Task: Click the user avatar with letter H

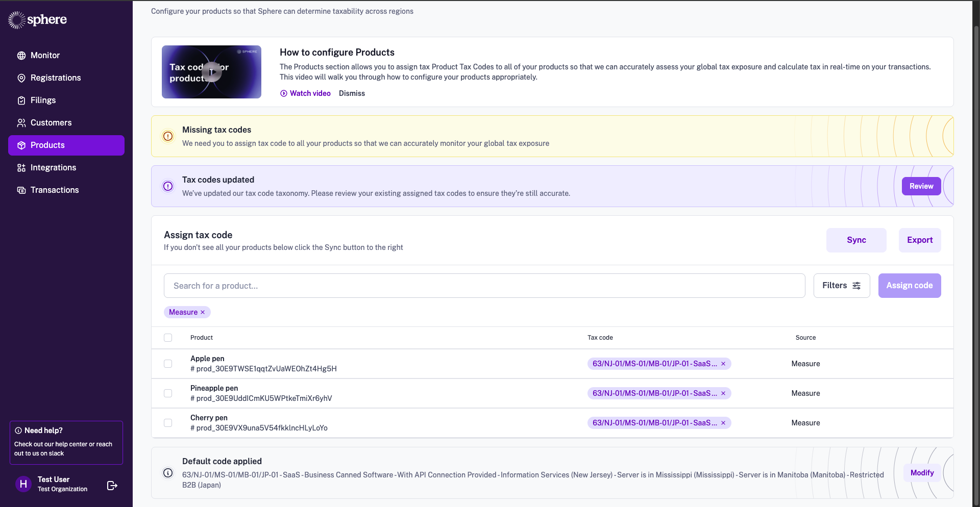Action: coord(23,484)
